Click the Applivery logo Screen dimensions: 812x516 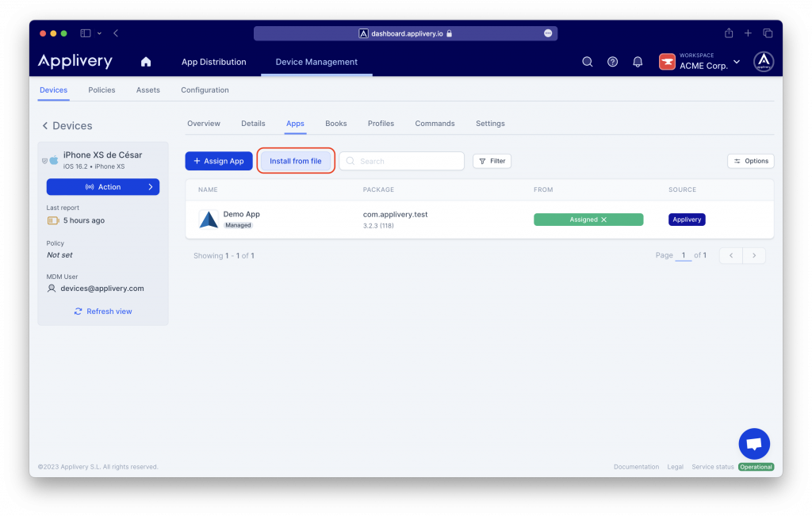click(75, 62)
